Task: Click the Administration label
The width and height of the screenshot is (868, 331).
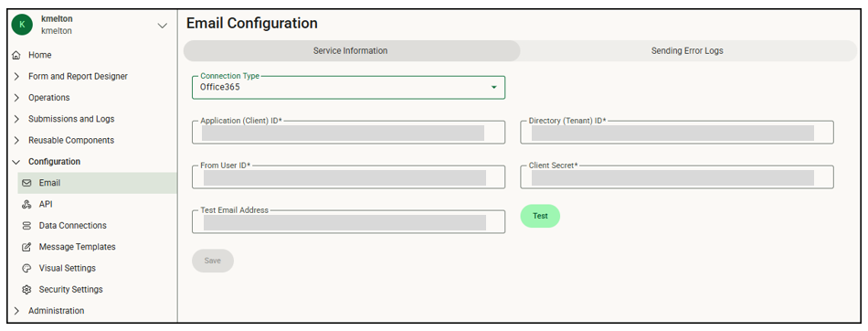Action: tap(57, 311)
